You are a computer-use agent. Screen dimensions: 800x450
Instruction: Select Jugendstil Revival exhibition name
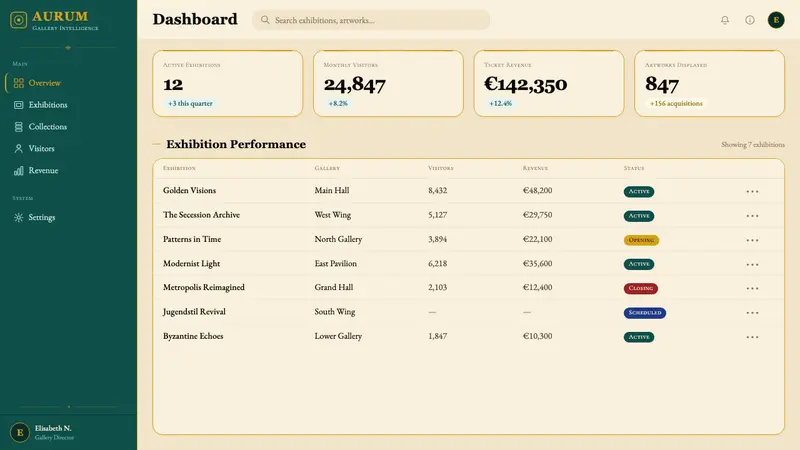point(194,312)
